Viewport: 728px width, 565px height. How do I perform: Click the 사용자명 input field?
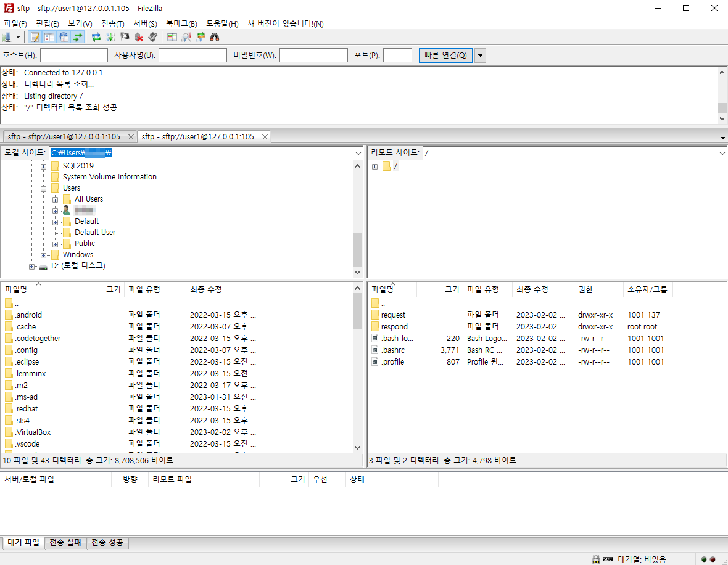point(192,56)
